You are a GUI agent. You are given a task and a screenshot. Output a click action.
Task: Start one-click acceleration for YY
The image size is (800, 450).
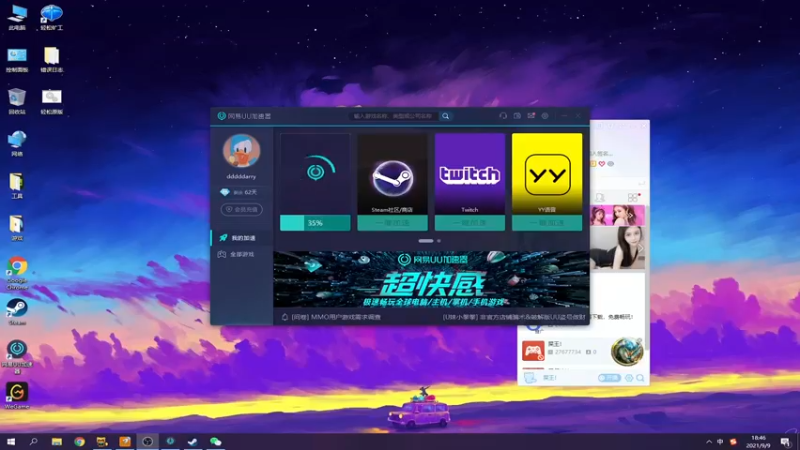click(x=547, y=223)
